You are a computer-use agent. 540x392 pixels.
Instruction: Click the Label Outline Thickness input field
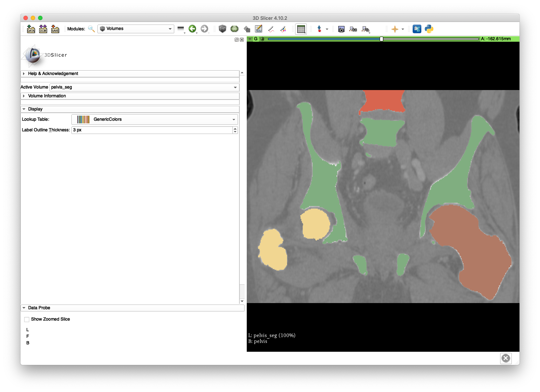[x=152, y=130]
